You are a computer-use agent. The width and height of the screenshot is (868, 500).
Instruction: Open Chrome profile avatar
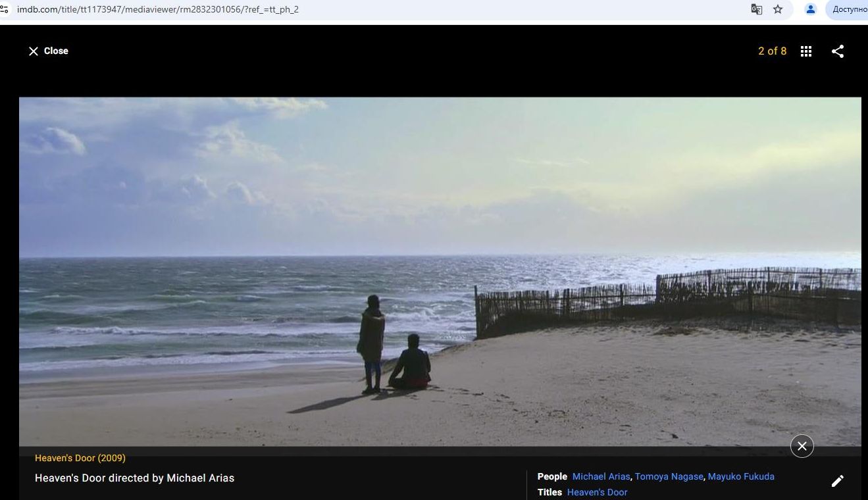(811, 9)
